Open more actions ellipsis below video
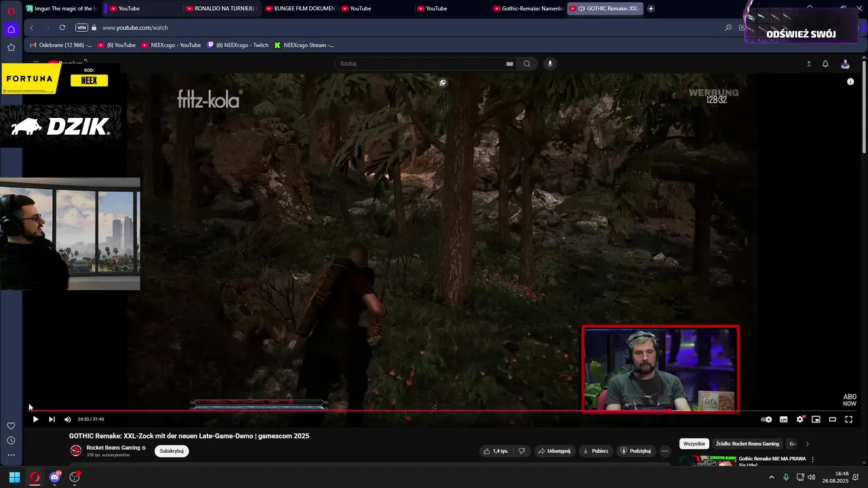The width and height of the screenshot is (868, 488). click(665, 451)
